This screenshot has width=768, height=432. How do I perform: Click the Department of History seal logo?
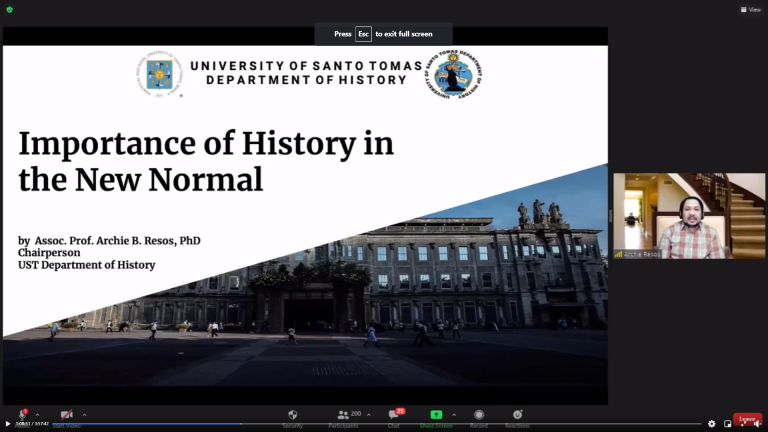tap(454, 74)
